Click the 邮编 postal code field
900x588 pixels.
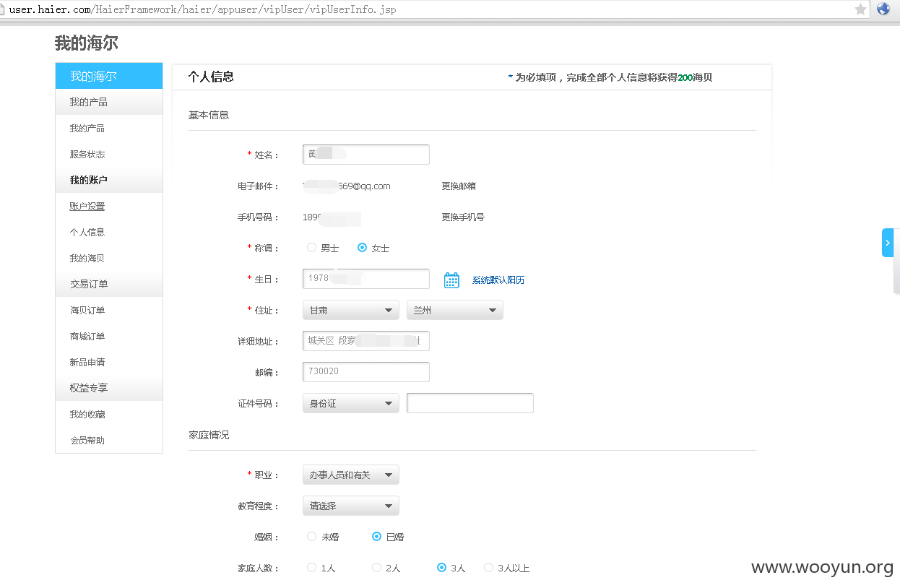[x=366, y=371]
